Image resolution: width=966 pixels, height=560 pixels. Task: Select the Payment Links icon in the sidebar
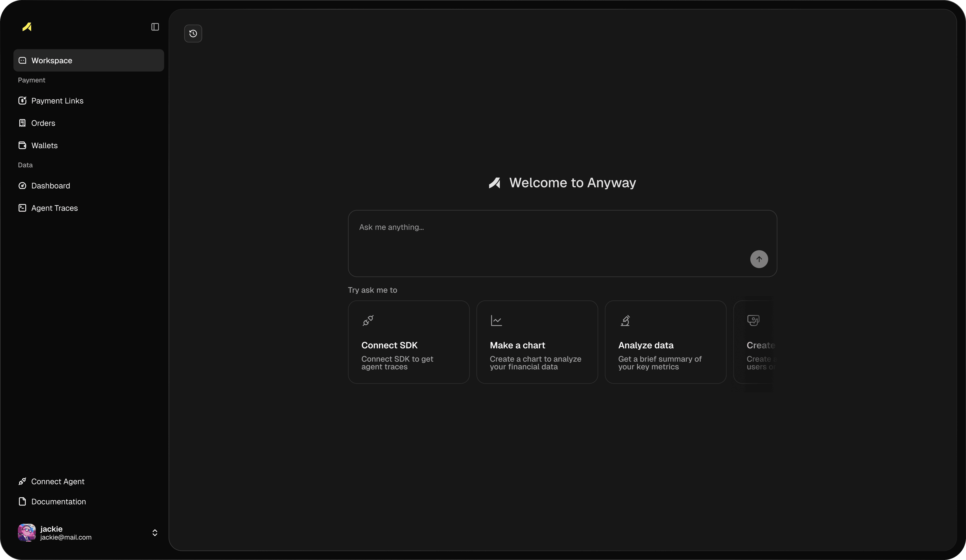[x=22, y=101]
